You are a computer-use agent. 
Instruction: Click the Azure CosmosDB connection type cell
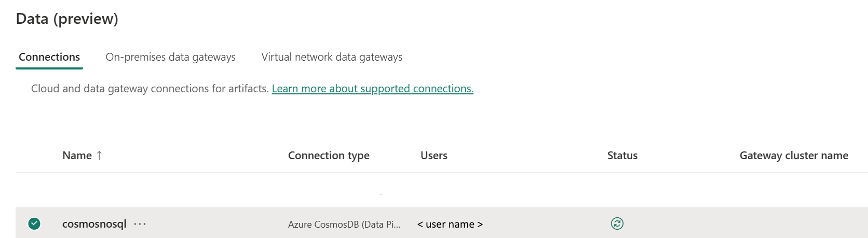click(344, 225)
